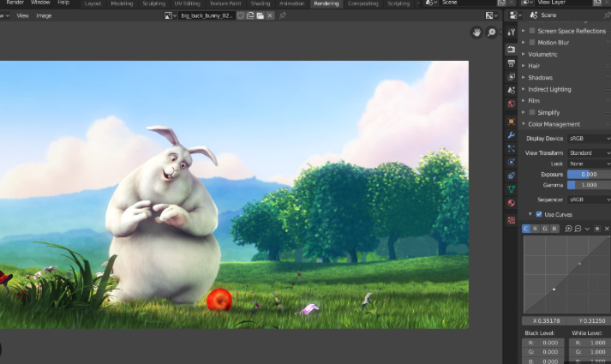Open the curve tools chevron dropdown
The height and width of the screenshot is (364, 611).
[587, 229]
